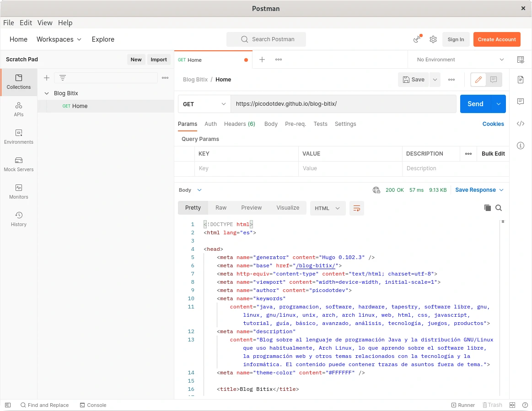Open the Collections sidebar panel

pyautogui.click(x=19, y=82)
